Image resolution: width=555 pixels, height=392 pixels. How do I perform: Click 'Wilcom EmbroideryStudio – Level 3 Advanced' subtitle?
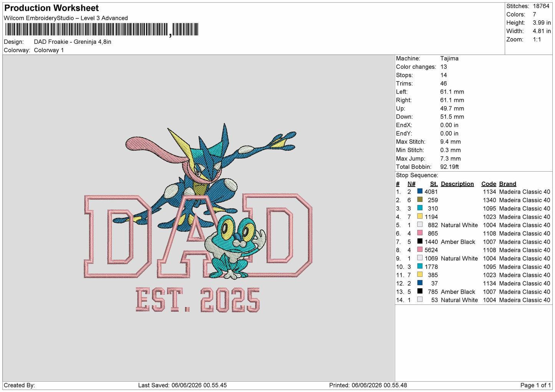[x=66, y=18]
